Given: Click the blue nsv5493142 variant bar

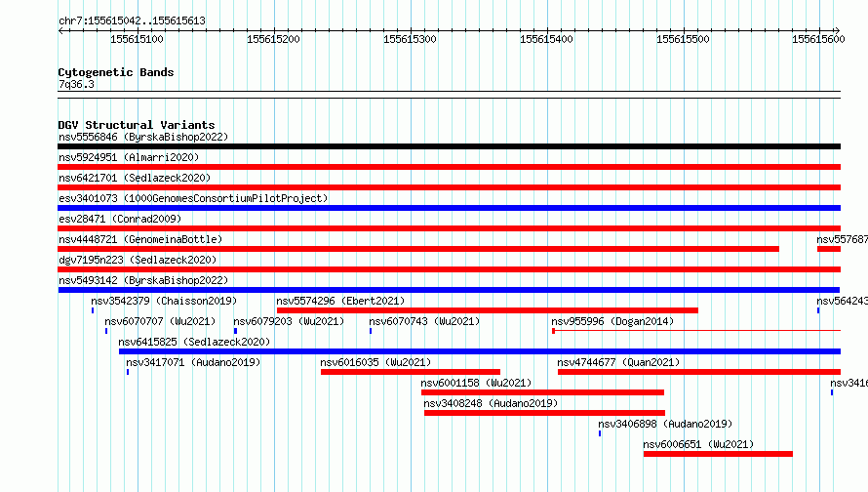Looking at the screenshot, I should [449, 290].
